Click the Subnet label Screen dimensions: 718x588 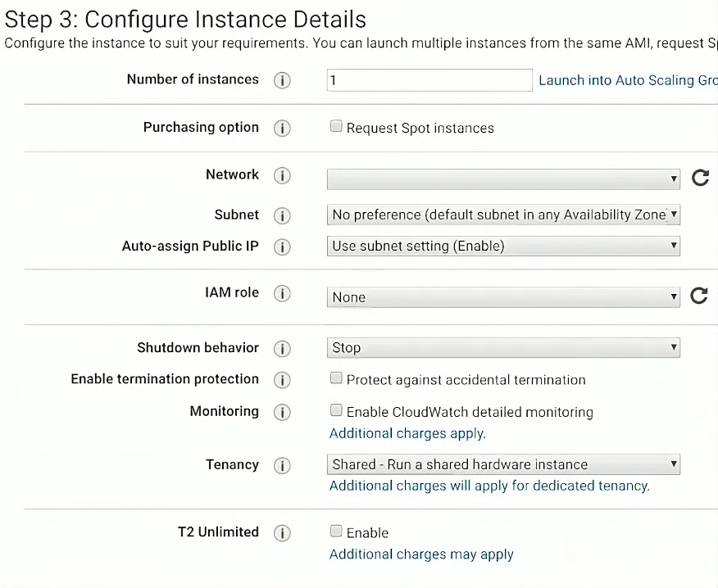coord(237,215)
